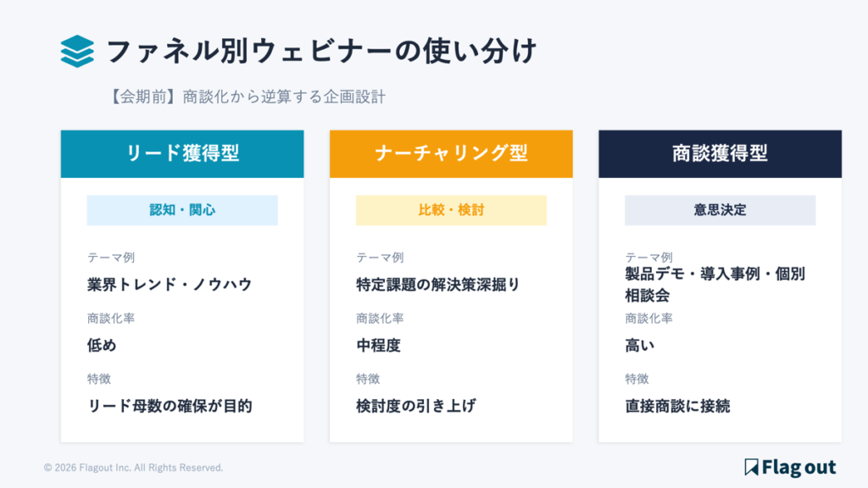Image resolution: width=868 pixels, height=488 pixels.
Task: Click the Flag out logo icon
Action: (x=751, y=467)
